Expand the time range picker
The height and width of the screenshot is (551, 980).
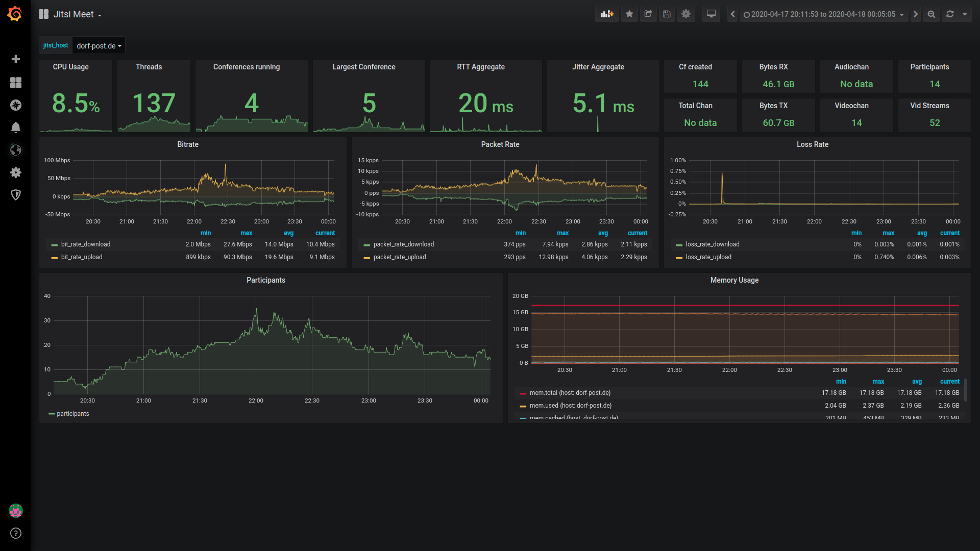[823, 14]
